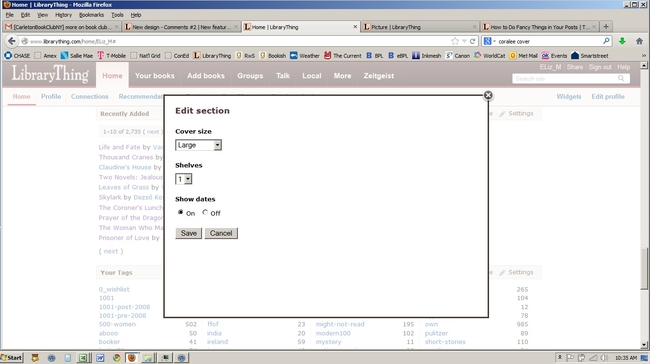Open Add books in navigation bar

(x=206, y=76)
